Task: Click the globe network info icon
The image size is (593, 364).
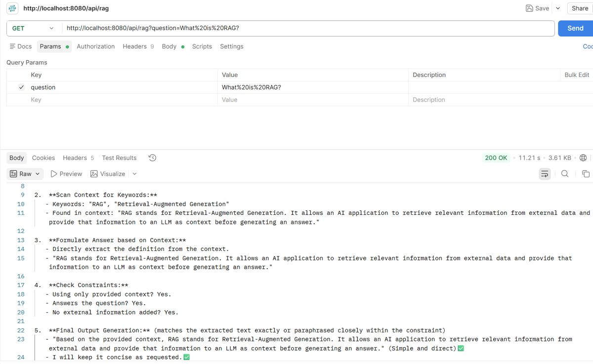Action: pyautogui.click(x=583, y=158)
